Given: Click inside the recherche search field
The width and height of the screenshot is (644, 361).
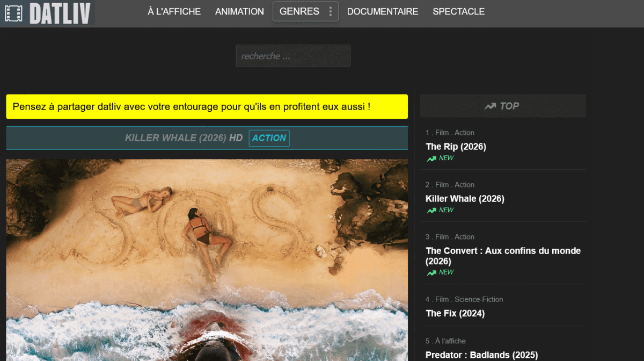Looking at the screenshot, I should [x=293, y=56].
